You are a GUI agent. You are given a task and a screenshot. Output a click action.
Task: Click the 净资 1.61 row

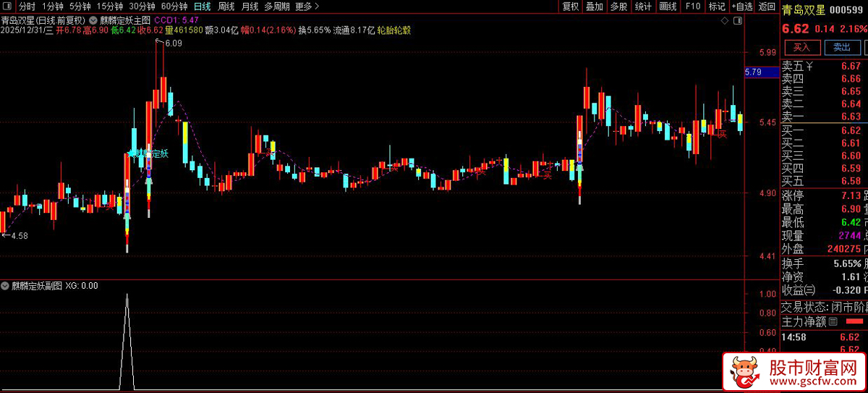click(823, 276)
